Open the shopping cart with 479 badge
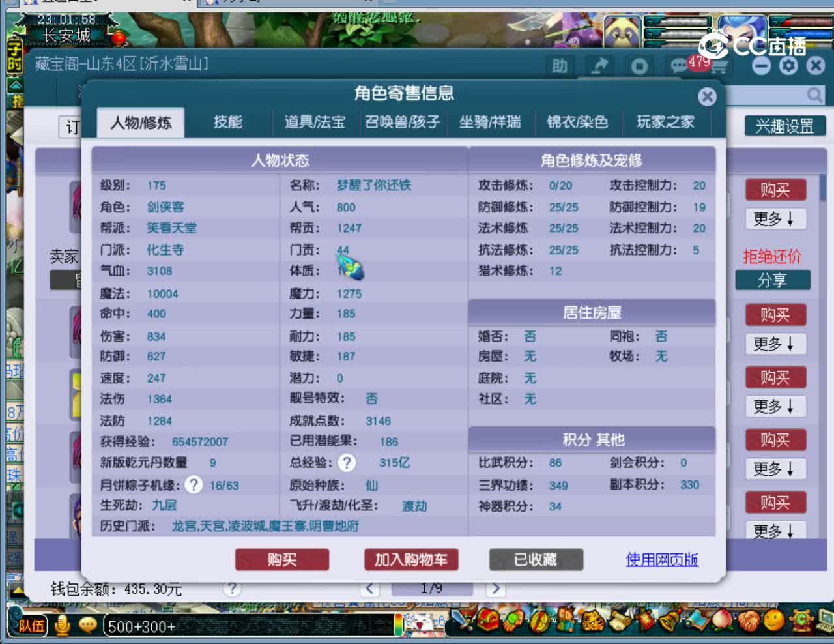The width and height of the screenshot is (834, 644). click(x=720, y=66)
